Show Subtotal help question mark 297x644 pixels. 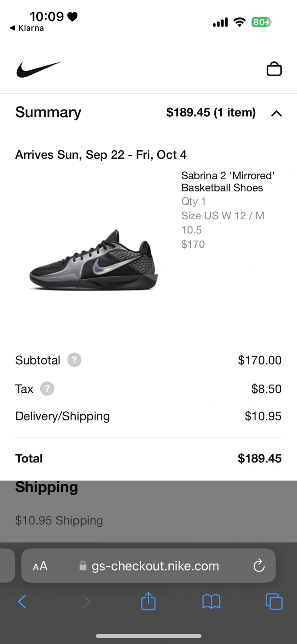(74, 360)
